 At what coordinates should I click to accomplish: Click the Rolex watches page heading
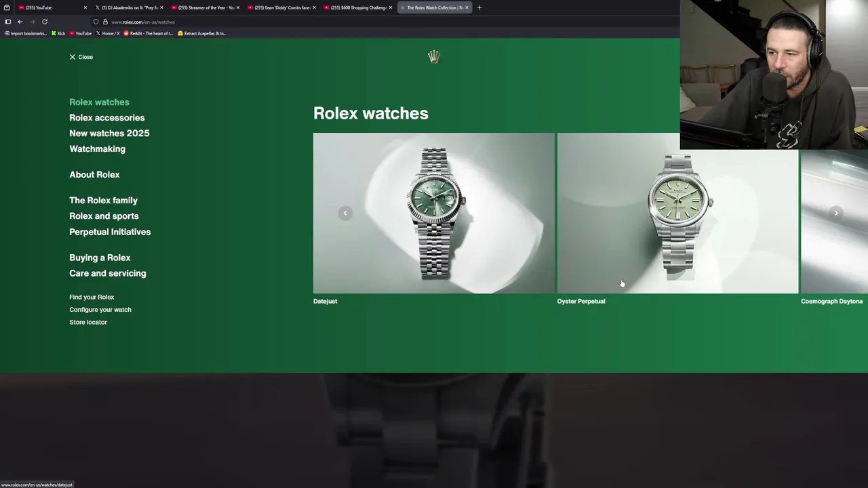(371, 113)
